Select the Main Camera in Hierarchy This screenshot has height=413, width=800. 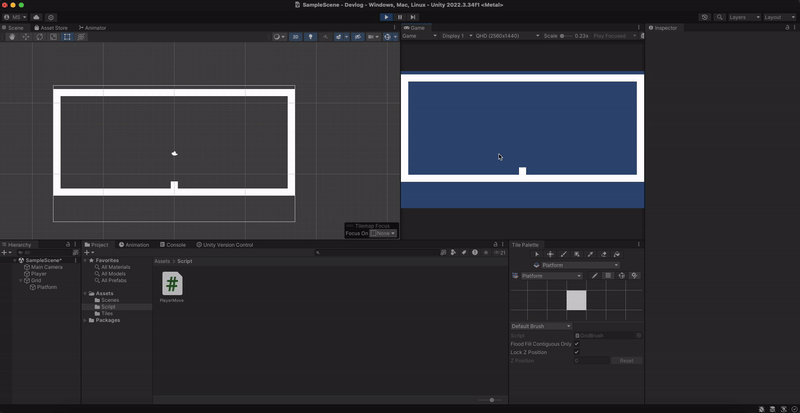46,267
